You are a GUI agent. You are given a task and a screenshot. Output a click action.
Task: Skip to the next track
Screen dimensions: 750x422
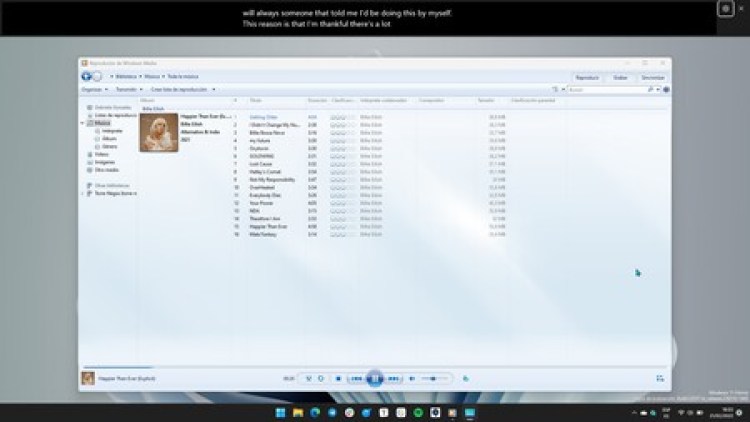393,378
